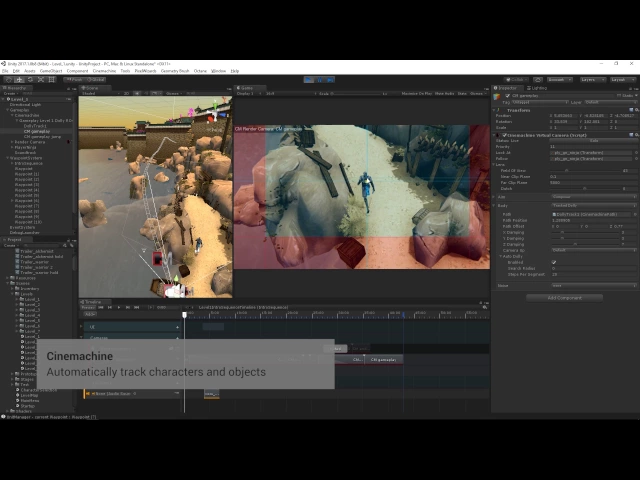Select the Move tool in the toolbar
The height and width of the screenshot is (480, 640).
[x=19, y=80]
